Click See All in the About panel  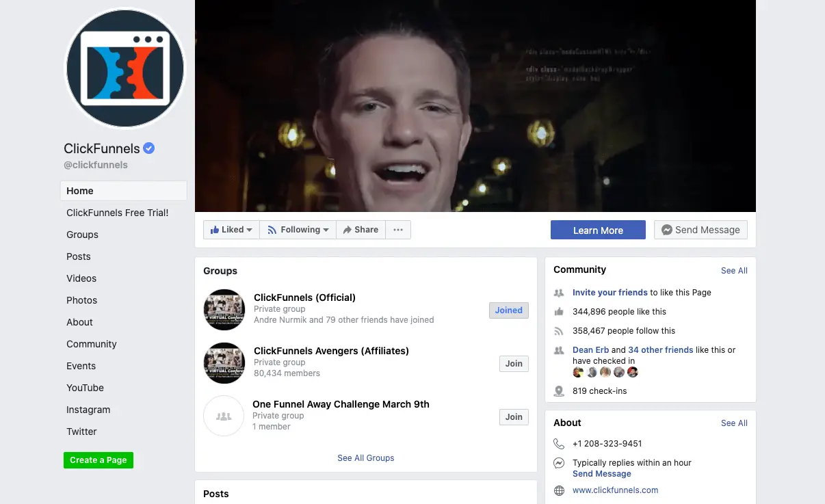pyautogui.click(x=734, y=423)
